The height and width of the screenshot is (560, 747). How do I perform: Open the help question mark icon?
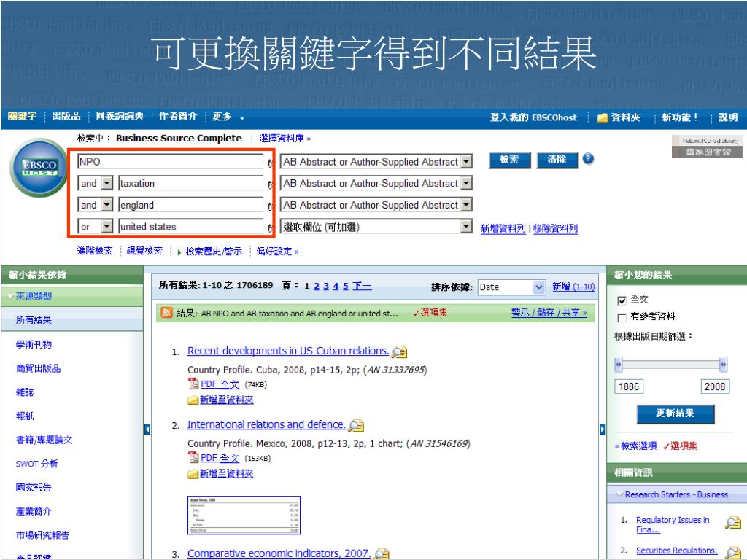pyautogui.click(x=589, y=158)
